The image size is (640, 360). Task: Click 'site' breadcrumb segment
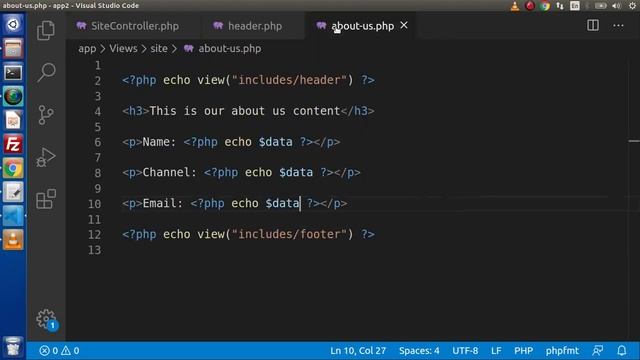point(159,49)
